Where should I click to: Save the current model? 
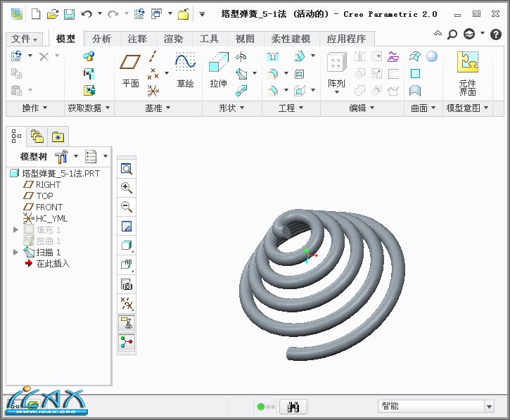[x=69, y=14]
